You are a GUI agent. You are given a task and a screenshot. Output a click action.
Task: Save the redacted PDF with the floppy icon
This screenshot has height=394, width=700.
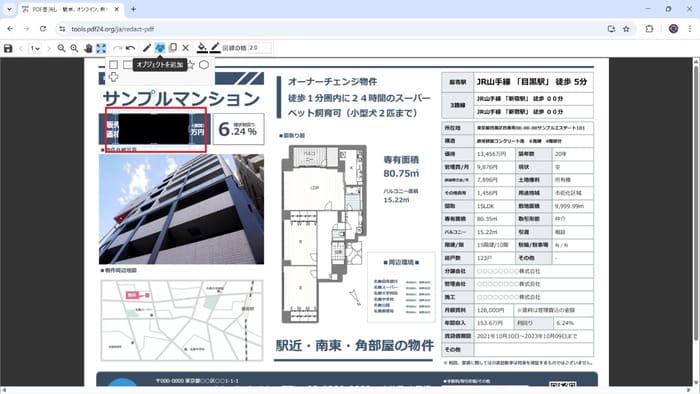click(8, 48)
